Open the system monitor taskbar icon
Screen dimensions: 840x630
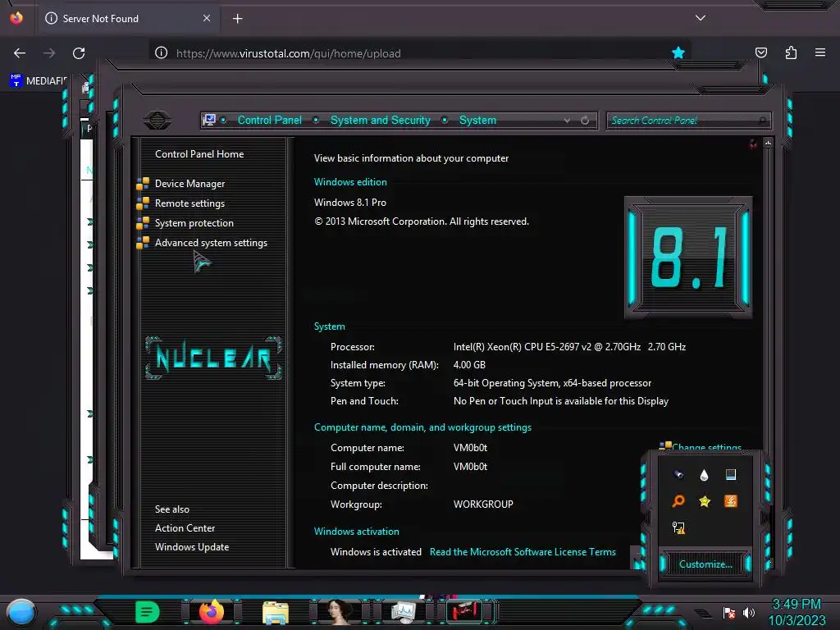(x=404, y=612)
